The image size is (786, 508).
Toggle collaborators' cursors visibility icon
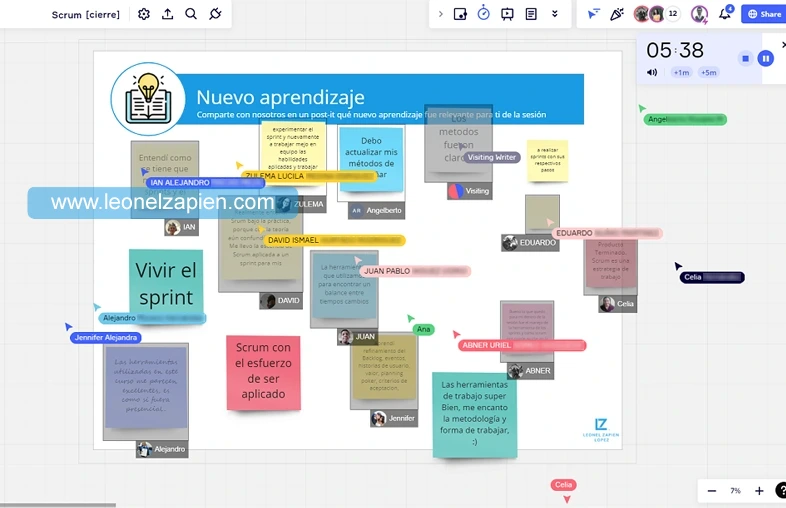click(593, 14)
